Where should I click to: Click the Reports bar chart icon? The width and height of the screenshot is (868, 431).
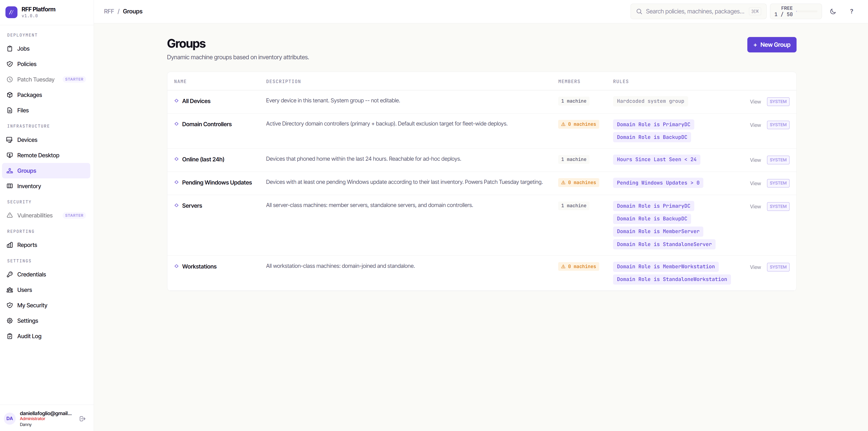pyautogui.click(x=10, y=245)
